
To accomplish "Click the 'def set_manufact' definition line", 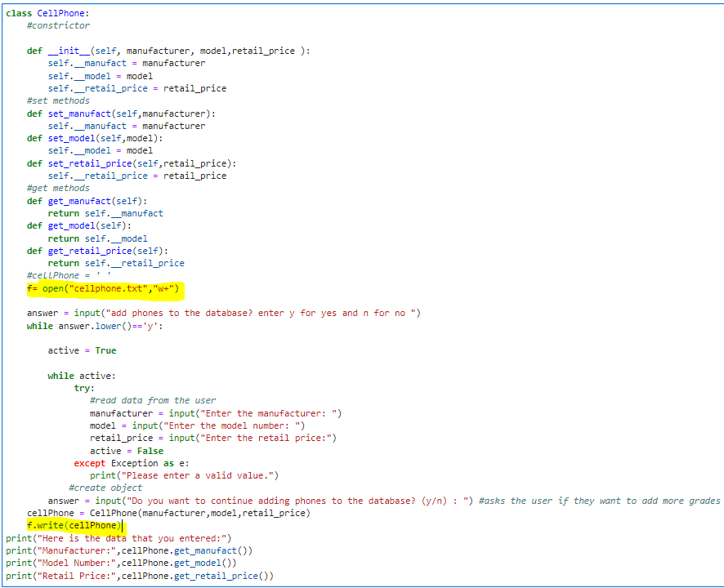I will click(121, 114).
